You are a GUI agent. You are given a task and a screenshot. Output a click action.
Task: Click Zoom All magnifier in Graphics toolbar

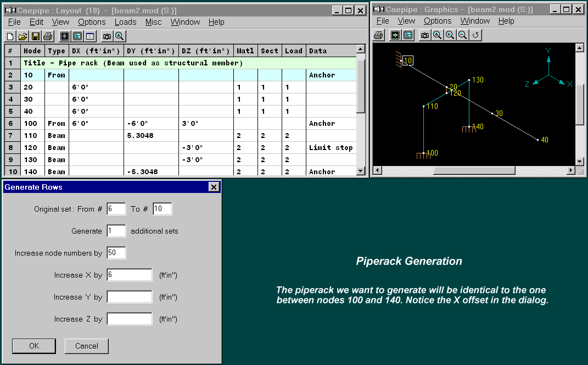pyautogui.click(x=437, y=35)
